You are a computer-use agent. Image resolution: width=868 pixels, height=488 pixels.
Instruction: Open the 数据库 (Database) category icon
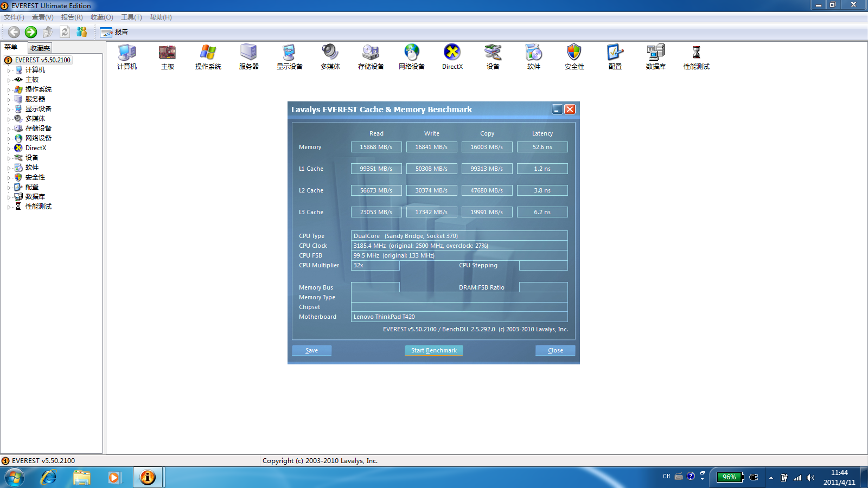click(656, 57)
